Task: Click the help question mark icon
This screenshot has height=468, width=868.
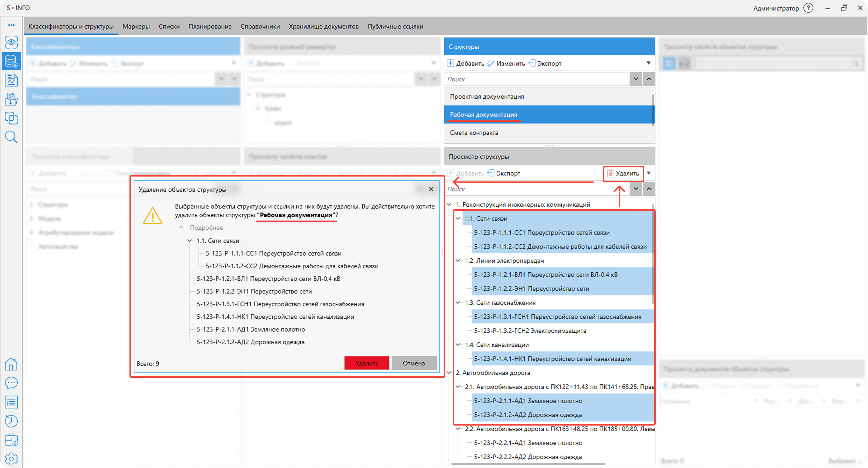Action: coord(808,8)
